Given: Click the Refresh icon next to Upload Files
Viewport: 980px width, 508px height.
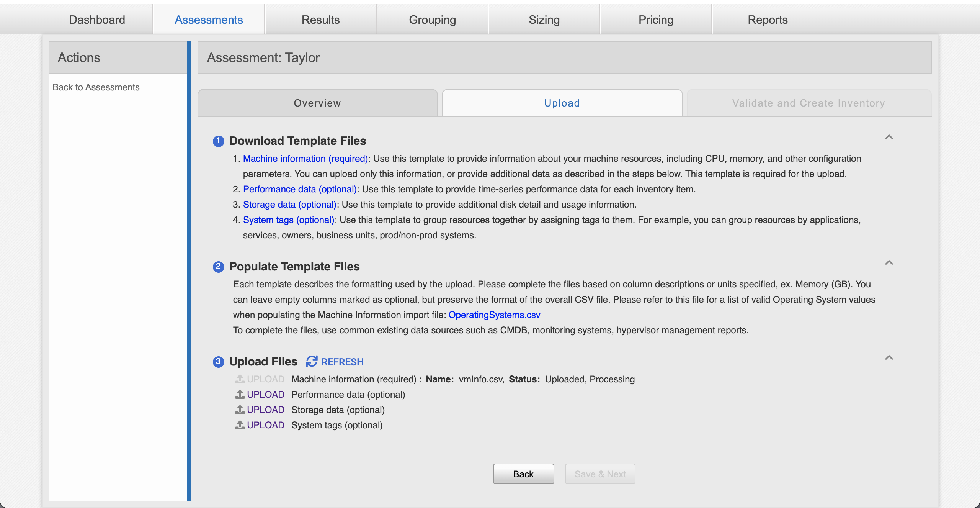Looking at the screenshot, I should click(311, 361).
